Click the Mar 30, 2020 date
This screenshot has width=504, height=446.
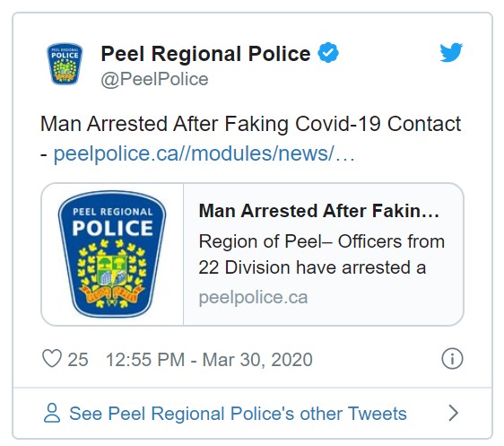pos(257,360)
